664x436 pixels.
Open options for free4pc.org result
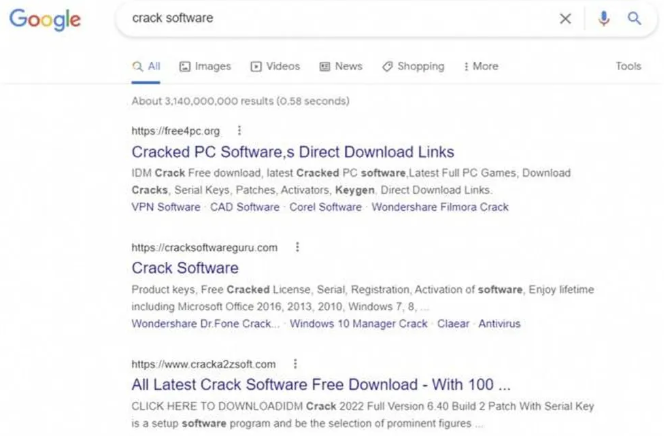(x=239, y=130)
